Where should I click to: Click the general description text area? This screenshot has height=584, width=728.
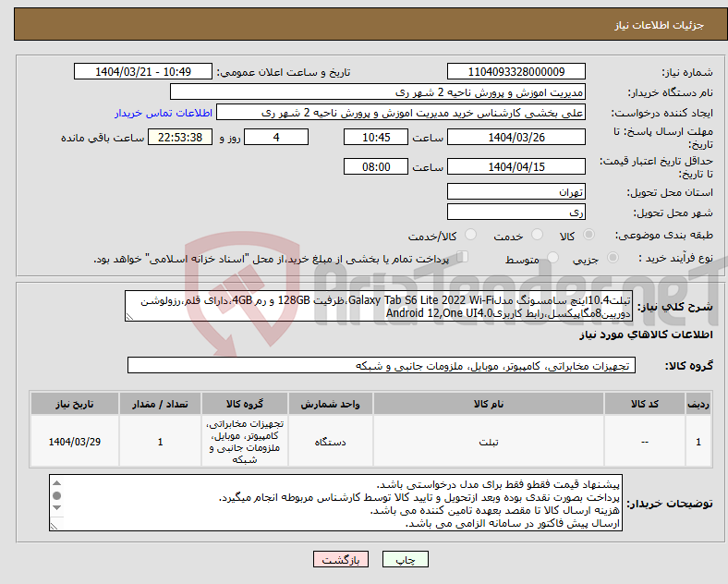pos(379,307)
